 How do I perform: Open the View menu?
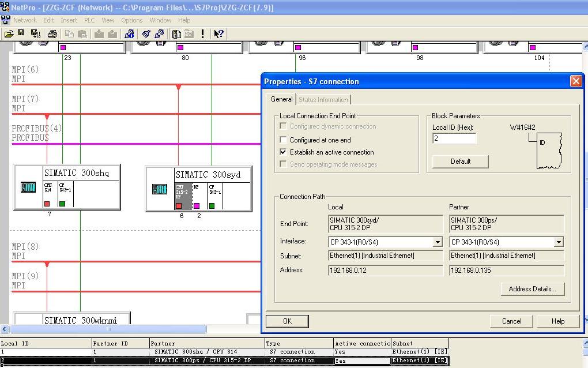click(108, 20)
